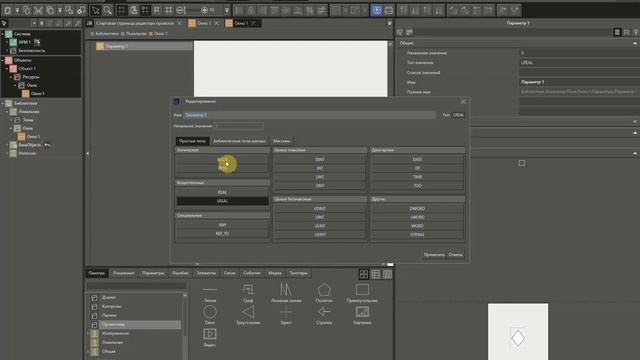Image resolution: width=640 pixels, height=360 pixels.
Task: Expand the BaseObjects library node
Action: [x=7, y=145]
